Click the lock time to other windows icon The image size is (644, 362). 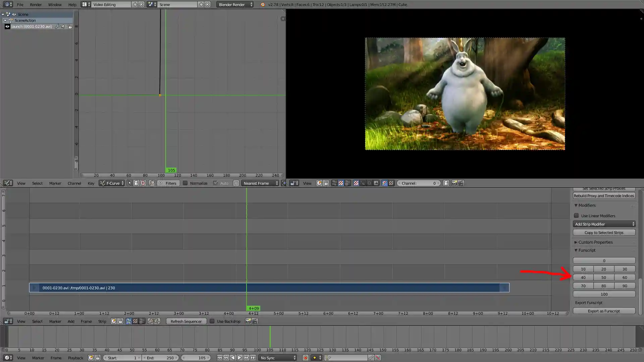pos(98,358)
